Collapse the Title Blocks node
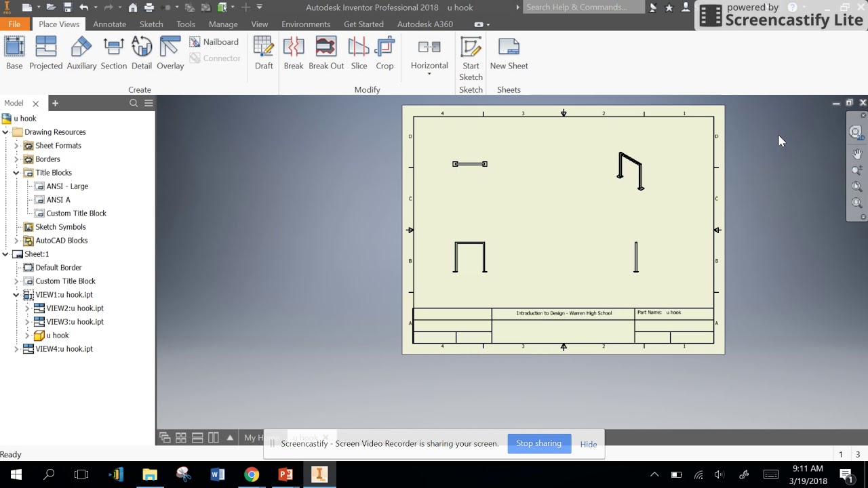The height and width of the screenshot is (488, 868). (x=16, y=173)
